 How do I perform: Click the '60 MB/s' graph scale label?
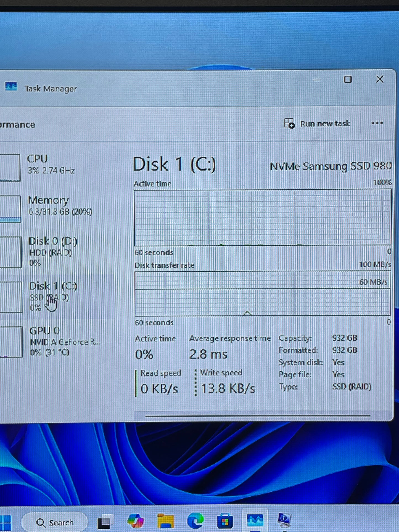pos(373,282)
